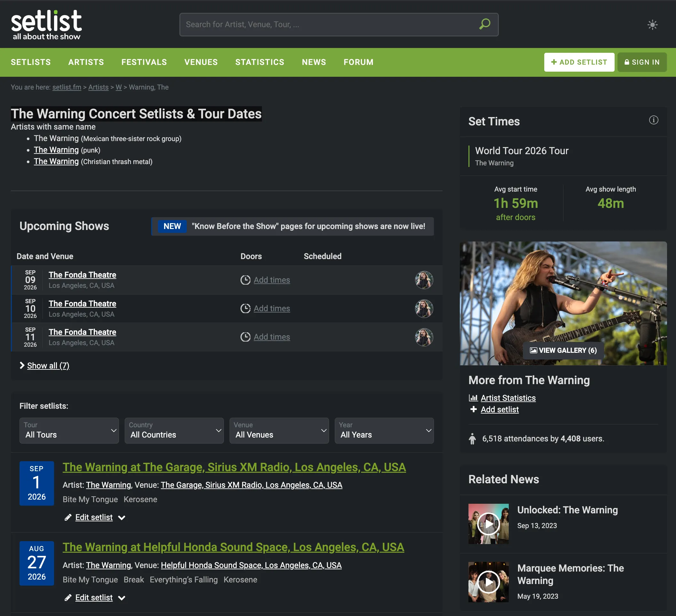The height and width of the screenshot is (616, 676).
Task: Open The Fonda Theatre link for Sep 10
Action: [83, 304]
